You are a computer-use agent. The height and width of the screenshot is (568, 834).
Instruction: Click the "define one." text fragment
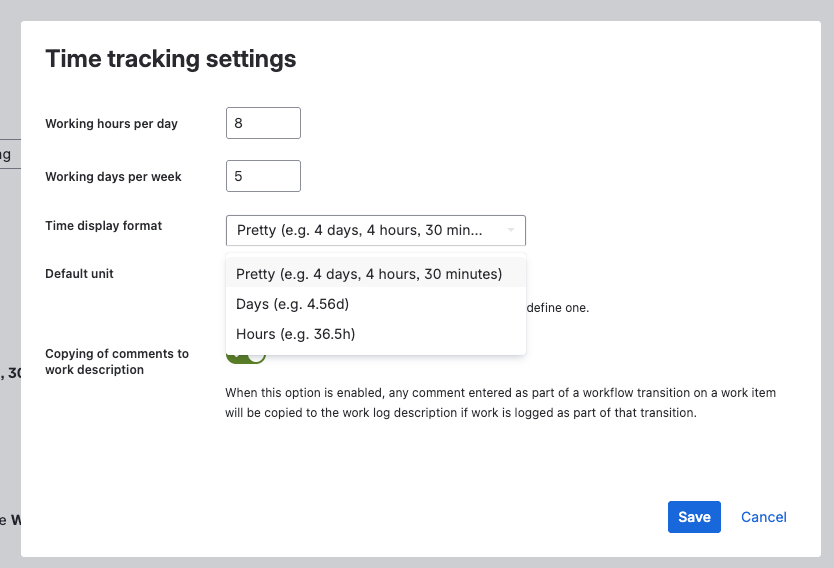click(558, 308)
